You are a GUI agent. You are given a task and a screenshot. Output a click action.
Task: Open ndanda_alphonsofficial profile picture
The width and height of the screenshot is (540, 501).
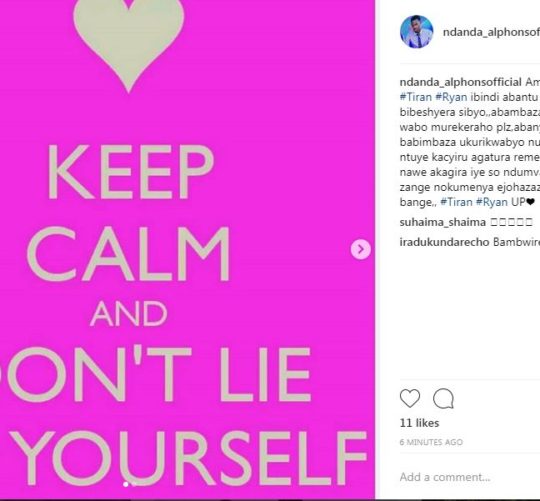pyautogui.click(x=416, y=32)
